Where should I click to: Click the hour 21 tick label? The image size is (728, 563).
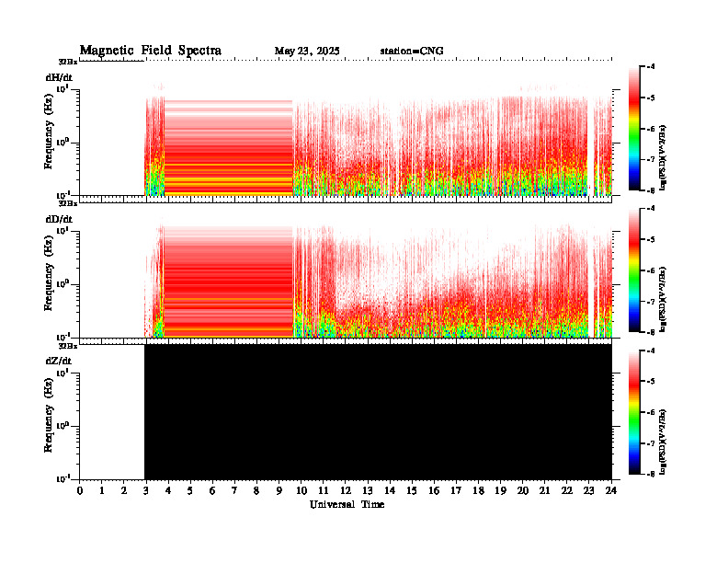(544, 491)
